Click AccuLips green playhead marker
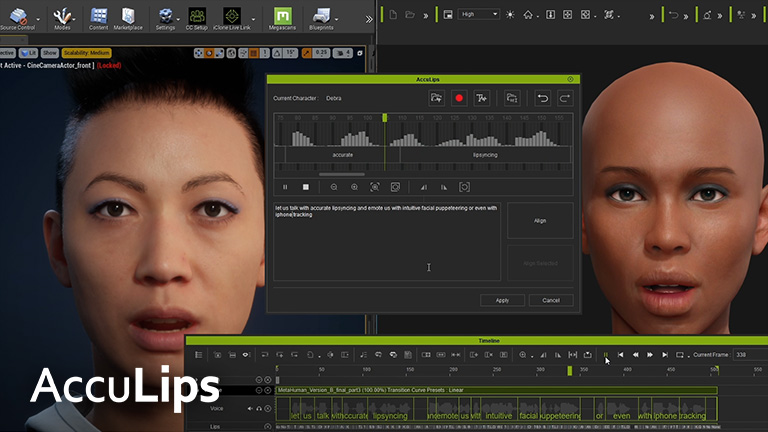 click(x=384, y=118)
